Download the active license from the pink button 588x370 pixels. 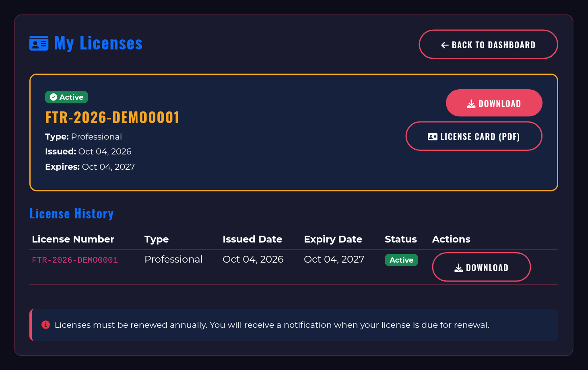(494, 103)
